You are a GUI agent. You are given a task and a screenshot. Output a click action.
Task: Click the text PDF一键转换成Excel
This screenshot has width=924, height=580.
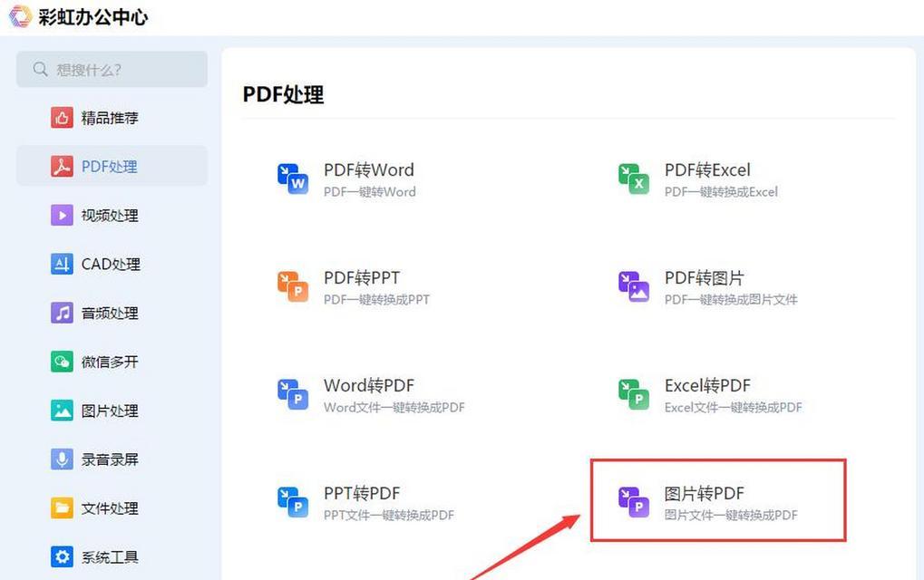click(x=721, y=192)
